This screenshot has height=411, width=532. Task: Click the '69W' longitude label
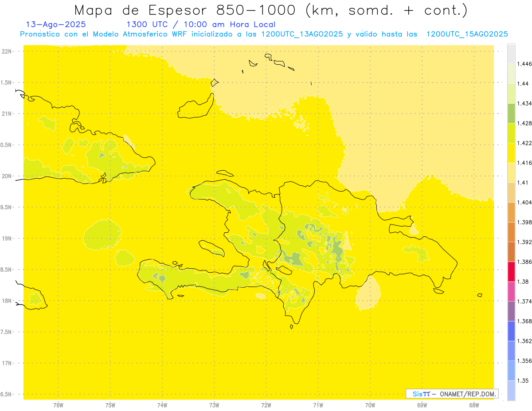coord(422,405)
